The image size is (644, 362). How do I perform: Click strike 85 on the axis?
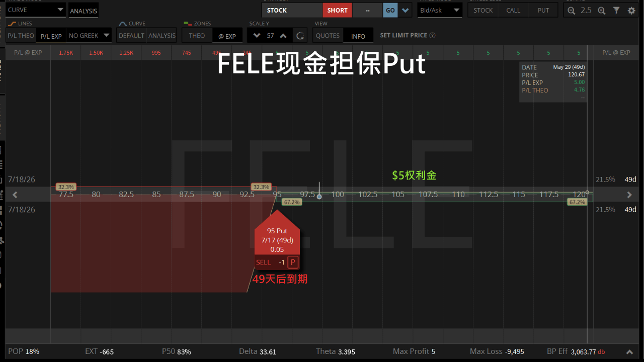coord(156,195)
